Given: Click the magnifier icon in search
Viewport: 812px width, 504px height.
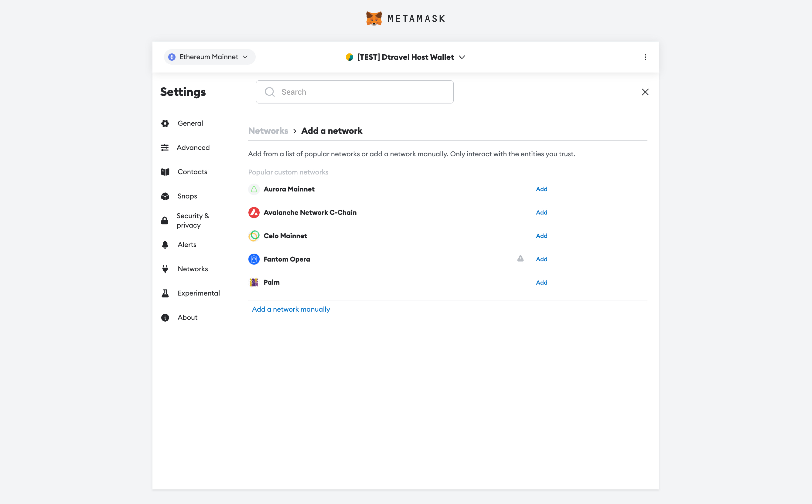Looking at the screenshot, I should [x=270, y=92].
